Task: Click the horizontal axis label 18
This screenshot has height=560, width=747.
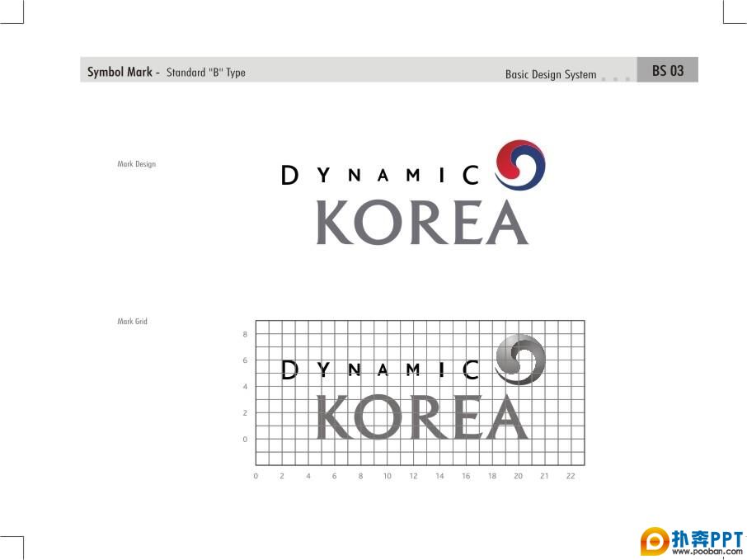Action: 492,476
